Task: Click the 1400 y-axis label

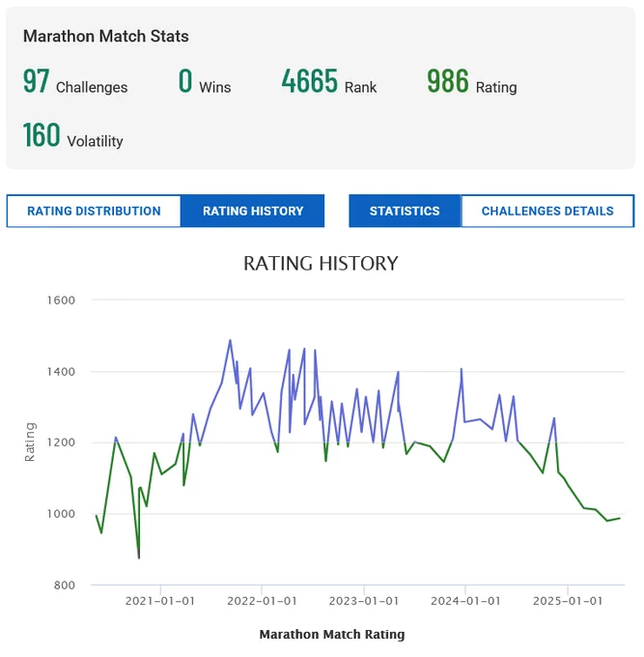Action: pyautogui.click(x=61, y=372)
